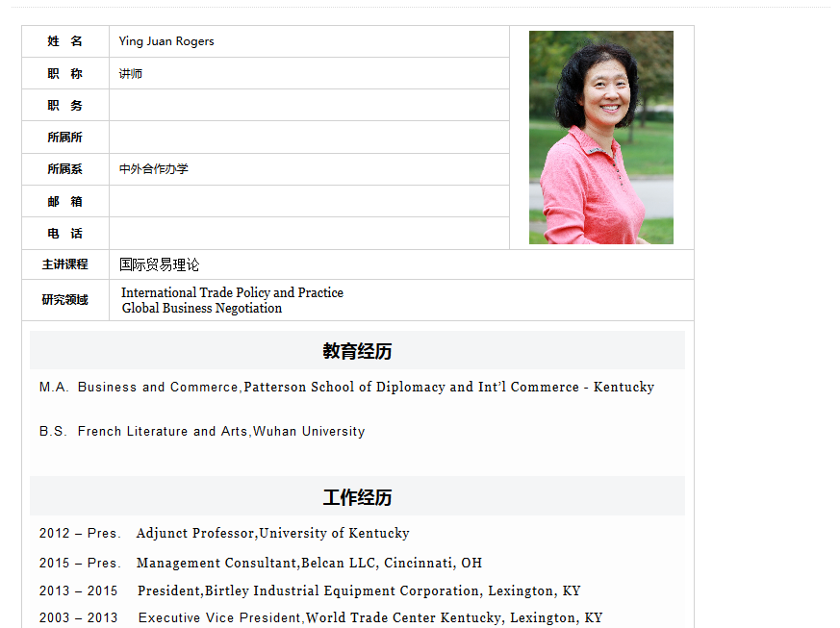Viewport: 840px width, 628px height.
Task: Click the Global Business Negotiation line
Action: pos(202,309)
